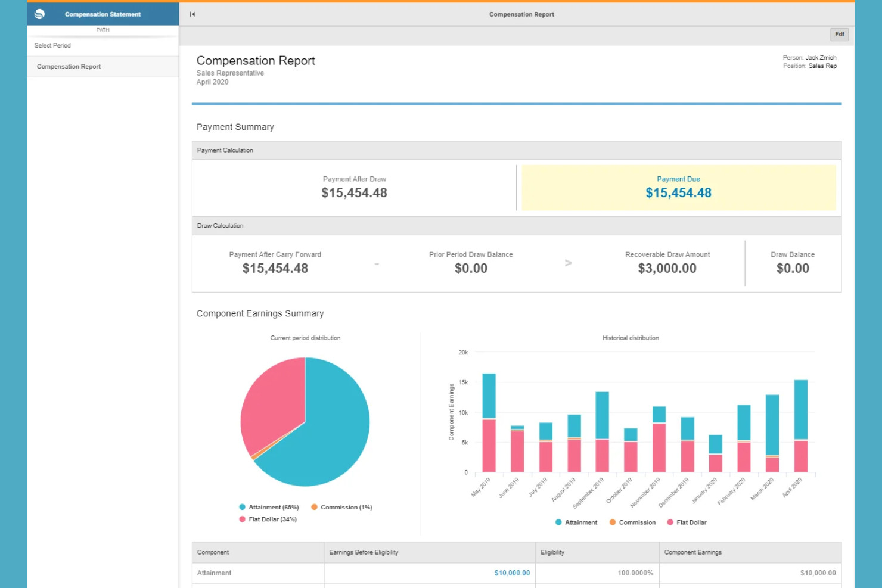Open the Select Period step

(52, 45)
